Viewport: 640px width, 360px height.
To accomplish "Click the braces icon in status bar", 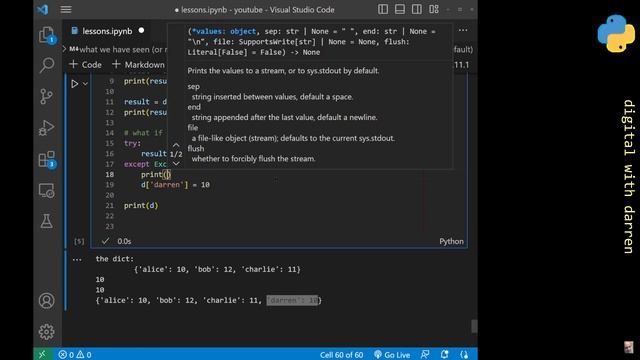I will coord(464,355).
